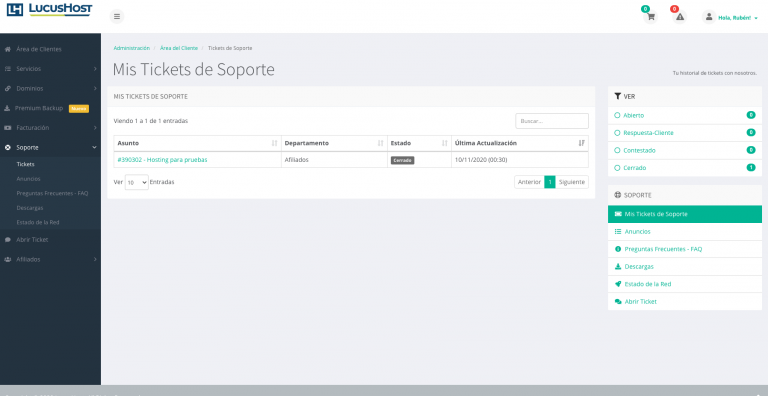Click comments icon beside Abrir Ticket in right panel

(x=618, y=301)
